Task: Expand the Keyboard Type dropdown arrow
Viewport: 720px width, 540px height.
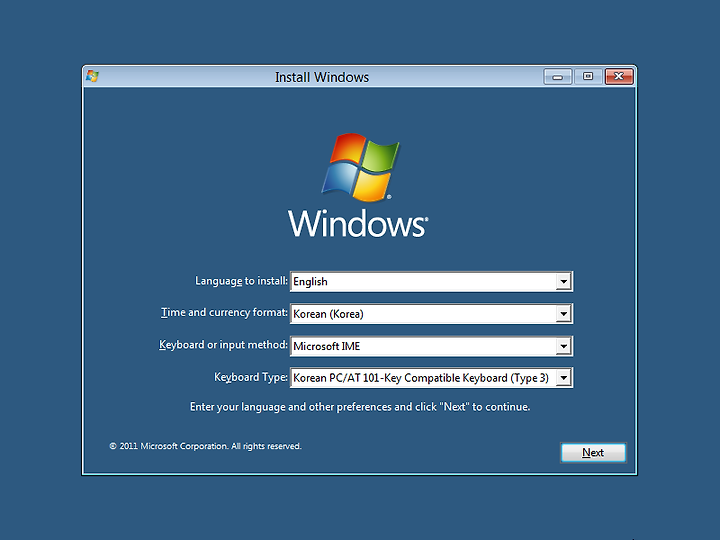Action: [x=563, y=378]
